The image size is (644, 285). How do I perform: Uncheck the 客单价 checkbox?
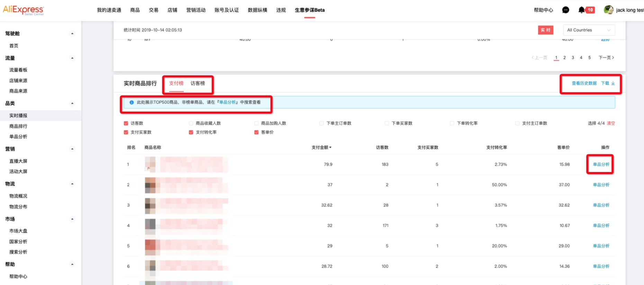pyautogui.click(x=256, y=132)
